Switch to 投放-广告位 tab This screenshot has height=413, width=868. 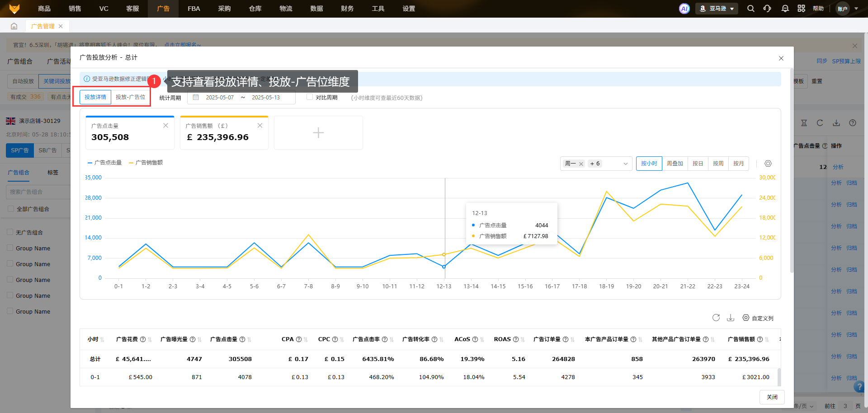click(130, 97)
